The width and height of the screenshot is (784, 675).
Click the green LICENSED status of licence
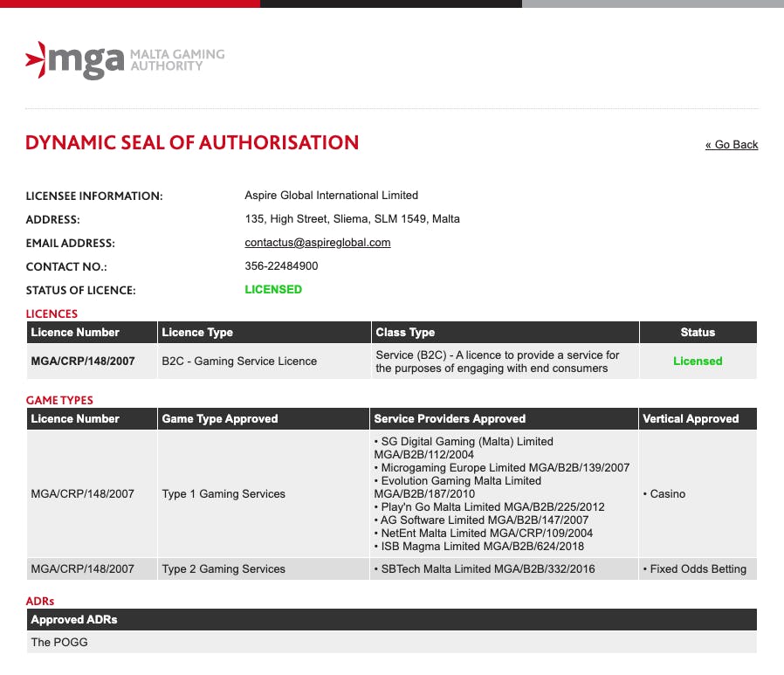click(273, 290)
